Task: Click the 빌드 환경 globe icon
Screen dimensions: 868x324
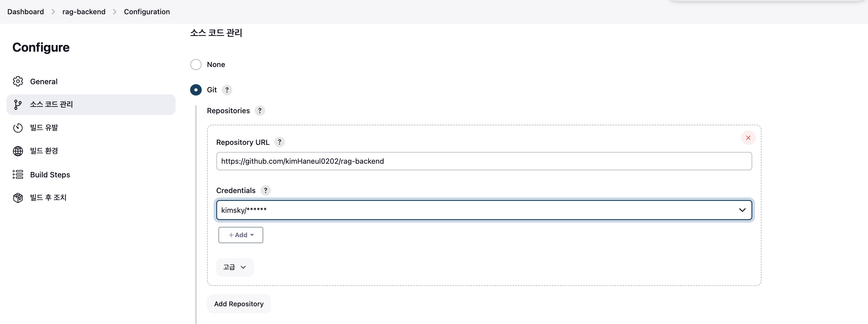Action: click(x=18, y=151)
